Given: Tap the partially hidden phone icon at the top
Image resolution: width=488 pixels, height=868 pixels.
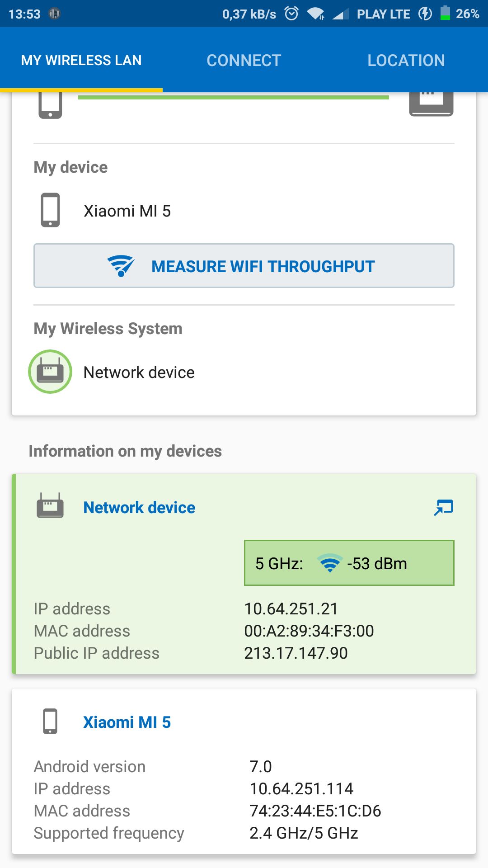Looking at the screenshot, I should coord(50,105).
